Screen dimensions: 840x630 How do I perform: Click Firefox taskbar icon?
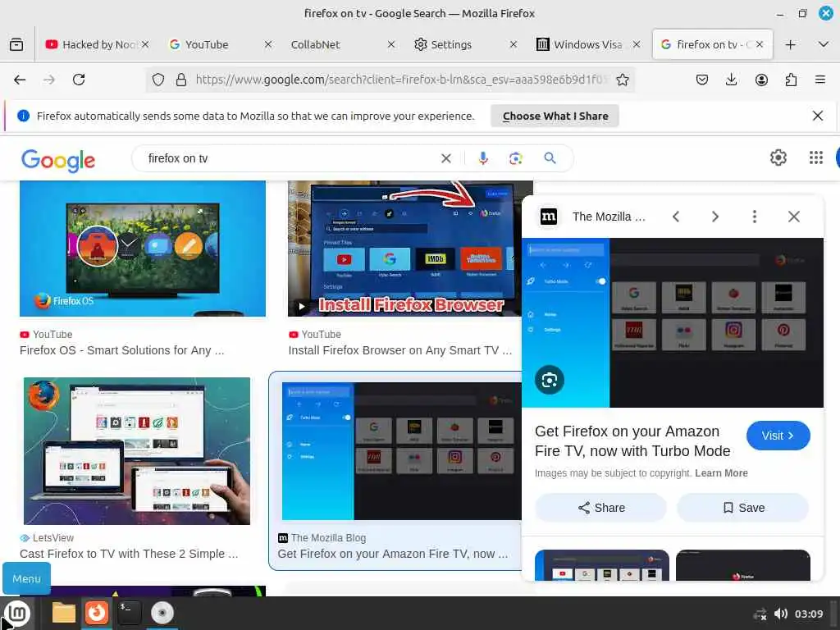pyautogui.click(x=97, y=613)
